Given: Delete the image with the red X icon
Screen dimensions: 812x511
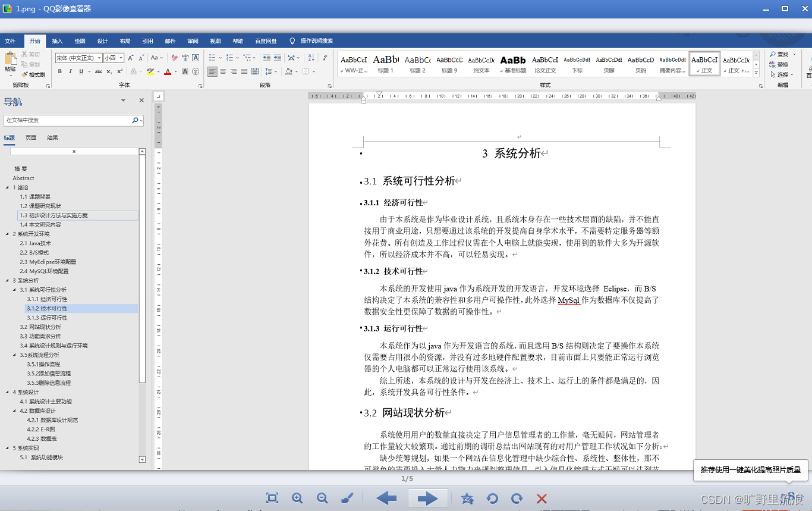Looking at the screenshot, I should pyautogui.click(x=542, y=499).
